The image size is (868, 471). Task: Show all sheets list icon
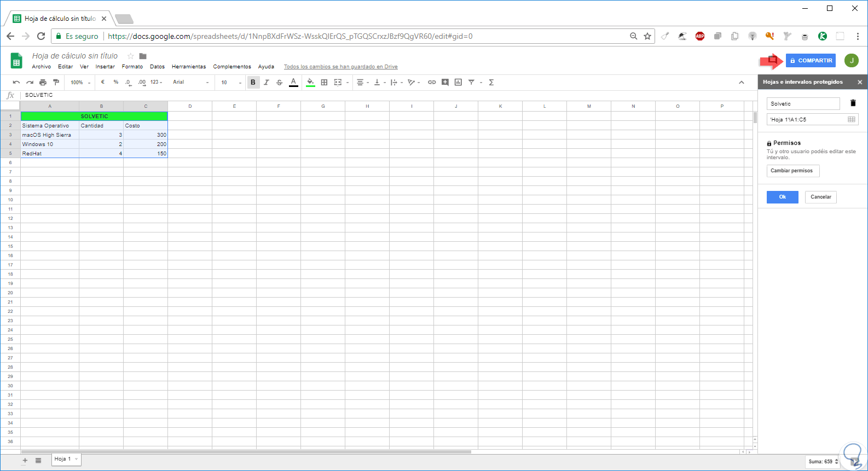pyautogui.click(x=38, y=461)
